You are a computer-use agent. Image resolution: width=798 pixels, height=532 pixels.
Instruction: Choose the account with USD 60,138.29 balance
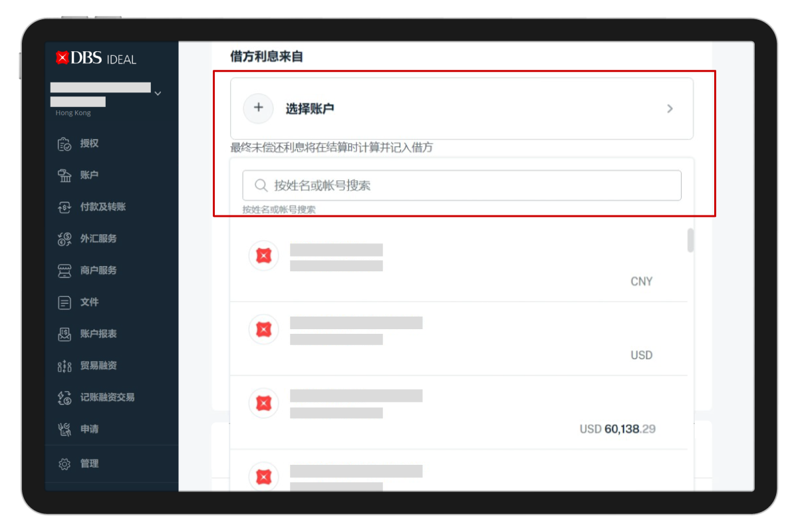[x=458, y=412]
